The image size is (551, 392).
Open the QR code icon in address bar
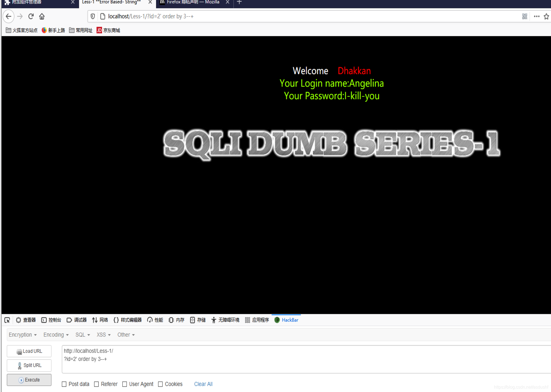[525, 16]
